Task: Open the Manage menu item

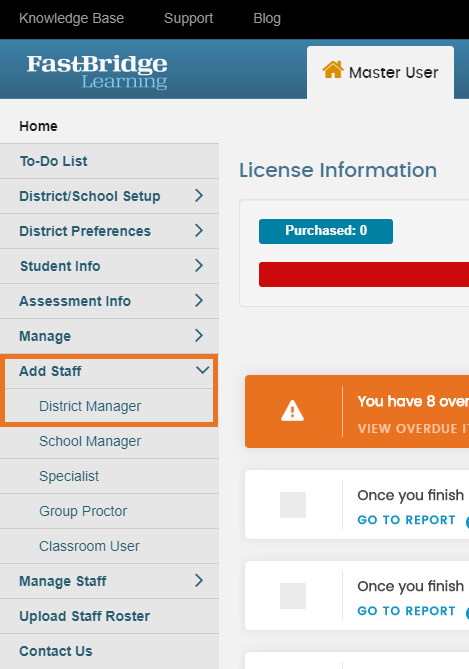Action: [x=109, y=336]
